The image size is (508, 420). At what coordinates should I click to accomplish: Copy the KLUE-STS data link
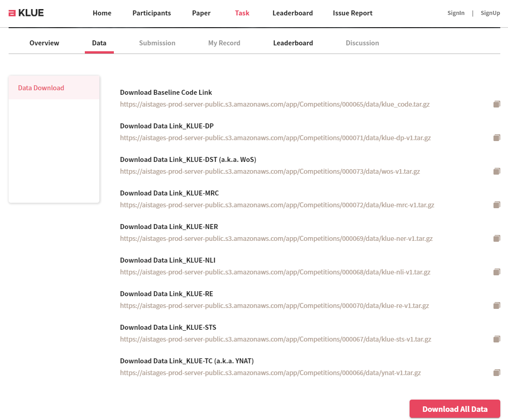(x=497, y=339)
